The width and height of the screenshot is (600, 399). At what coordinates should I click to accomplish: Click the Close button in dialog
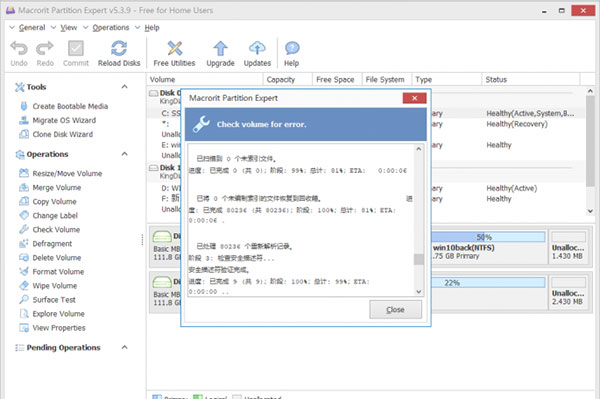coord(395,309)
